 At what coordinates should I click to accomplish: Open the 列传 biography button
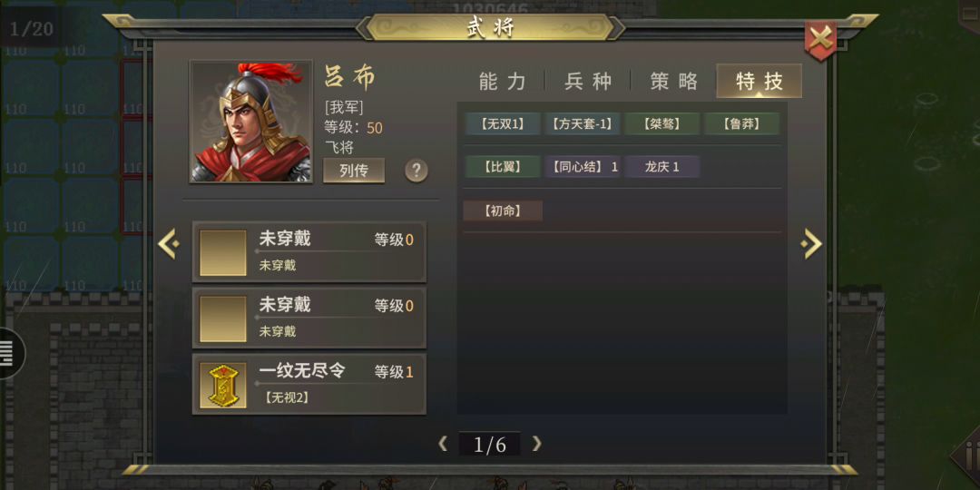(x=354, y=171)
